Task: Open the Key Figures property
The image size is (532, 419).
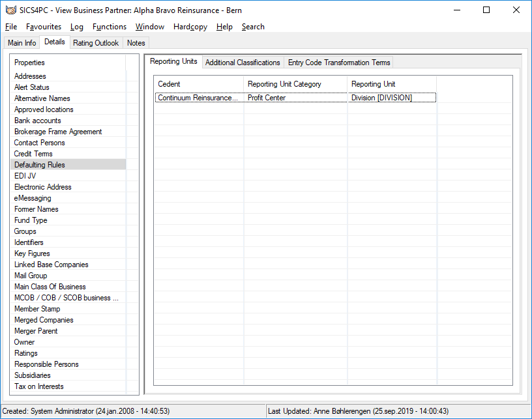Action: tap(32, 253)
